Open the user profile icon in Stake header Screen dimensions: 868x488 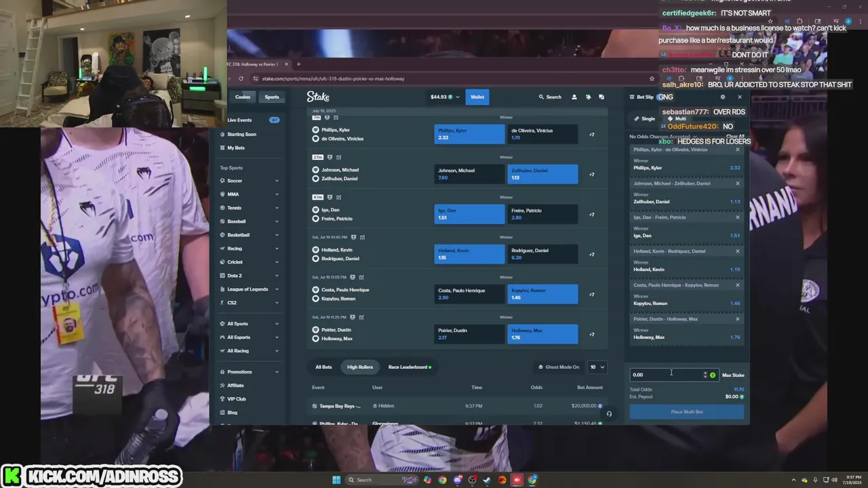574,97
